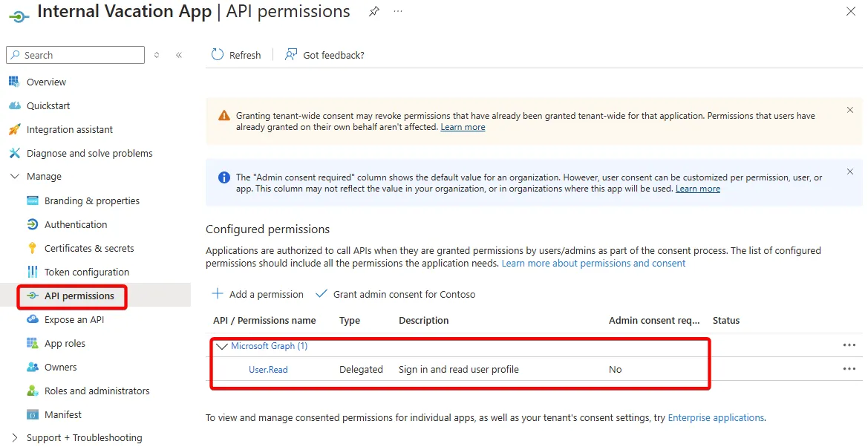Viewport: 868px width, 447px height.
Task: Open Diagnose and solve problems page
Action: (x=90, y=154)
